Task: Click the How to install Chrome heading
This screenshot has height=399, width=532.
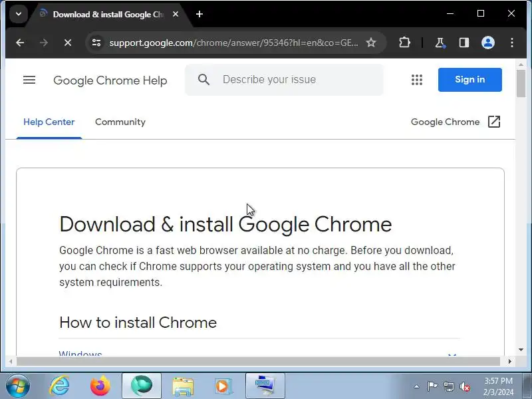Action: 138,323
